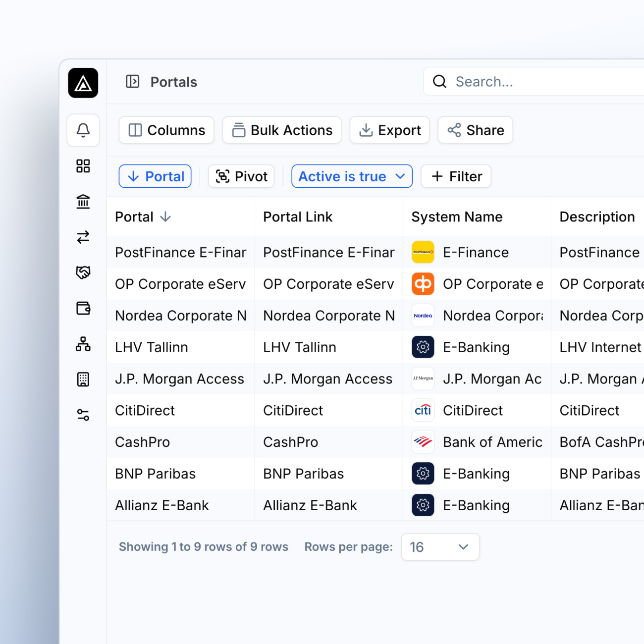Expand the Active is true filter dropdown
The image size is (644, 644).
(352, 176)
